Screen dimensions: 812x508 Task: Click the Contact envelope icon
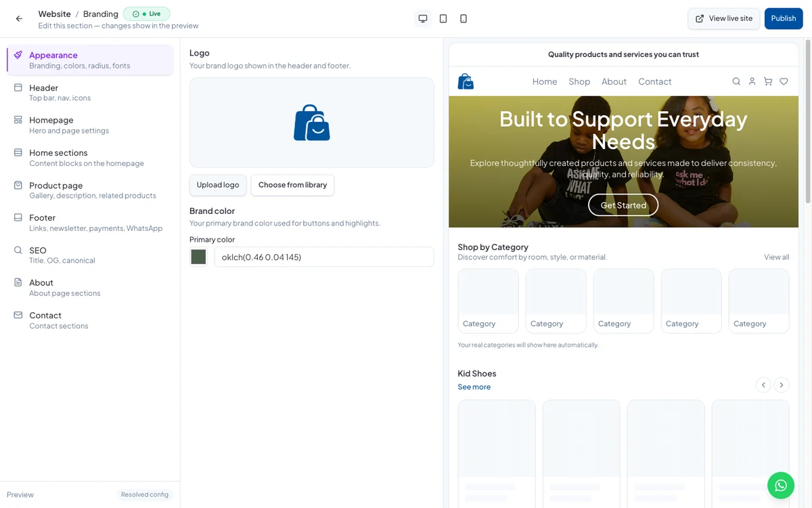tap(18, 315)
